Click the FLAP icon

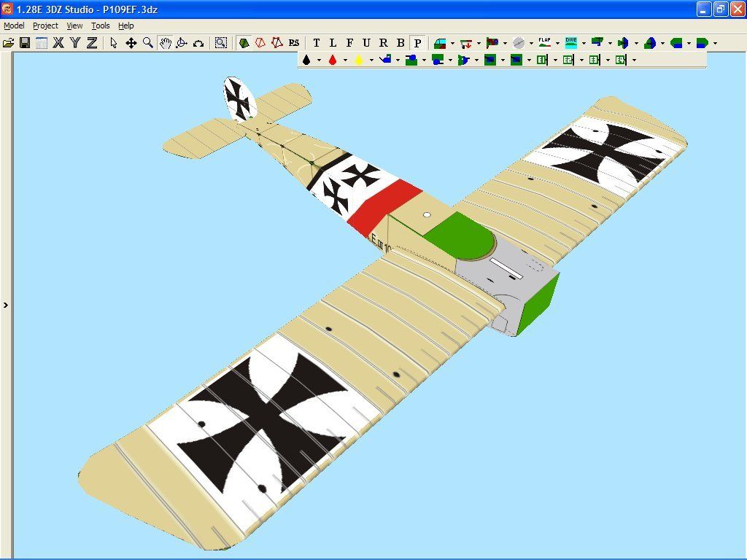click(x=544, y=43)
